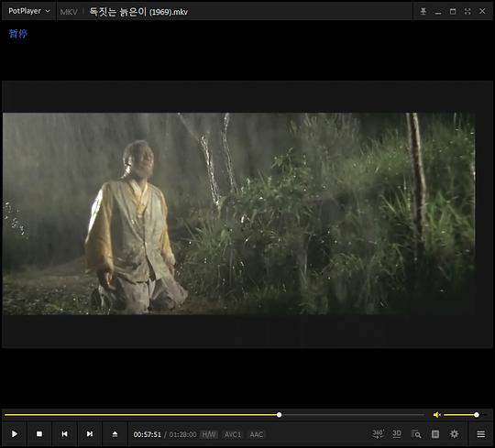495x448 pixels.
Task: Click the AVC1 video codec label
Action: click(x=233, y=435)
